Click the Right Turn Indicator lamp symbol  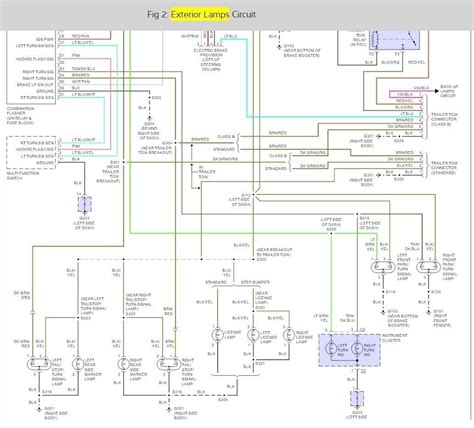357,348
